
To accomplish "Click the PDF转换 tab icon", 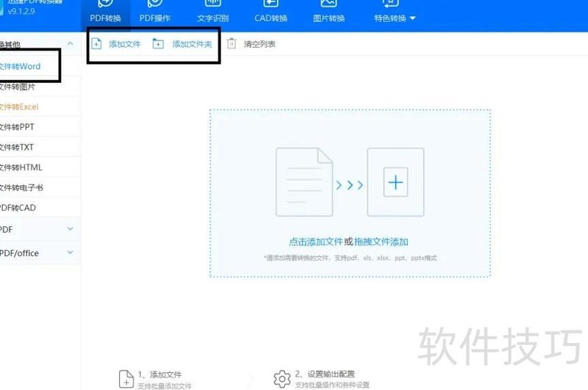I will [x=105, y=4].
